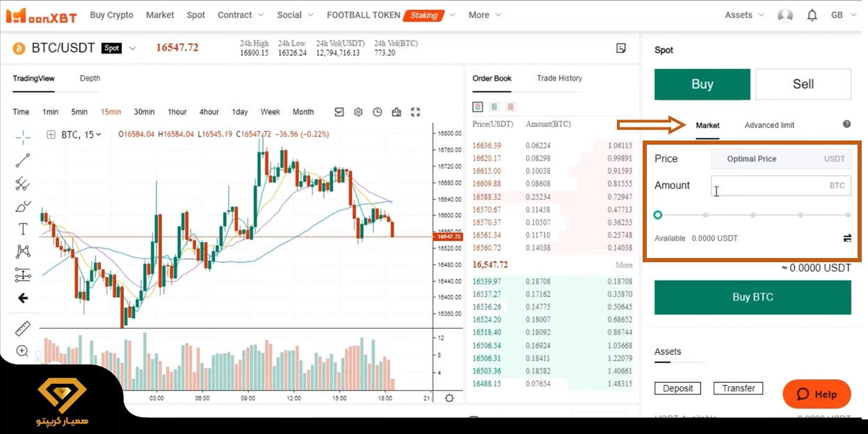868x434 pixels.
Task: Enter fullscreen chart mode
Action: click(x=415, y=112)
